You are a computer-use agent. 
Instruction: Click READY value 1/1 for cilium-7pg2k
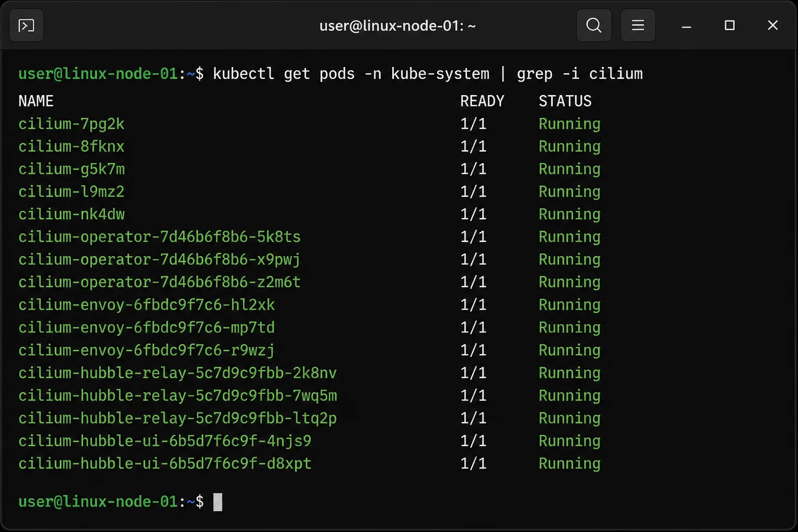[473, 124]
